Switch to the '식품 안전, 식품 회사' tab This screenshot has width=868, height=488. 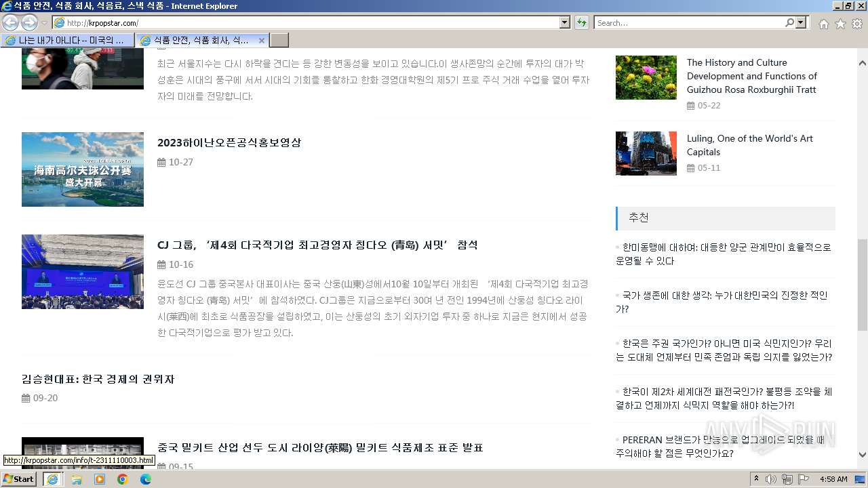[197, 40]
